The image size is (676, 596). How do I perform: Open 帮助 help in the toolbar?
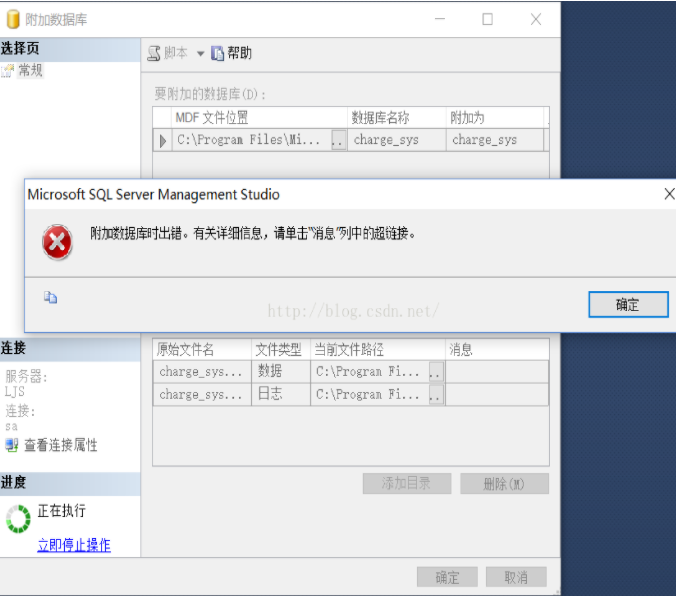[x=232, y=53]
